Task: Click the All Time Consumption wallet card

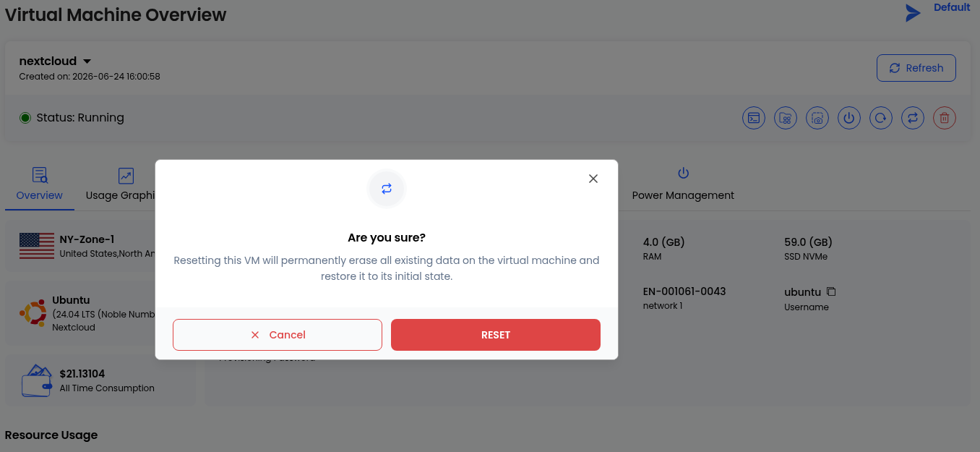Action: (100, 380)
